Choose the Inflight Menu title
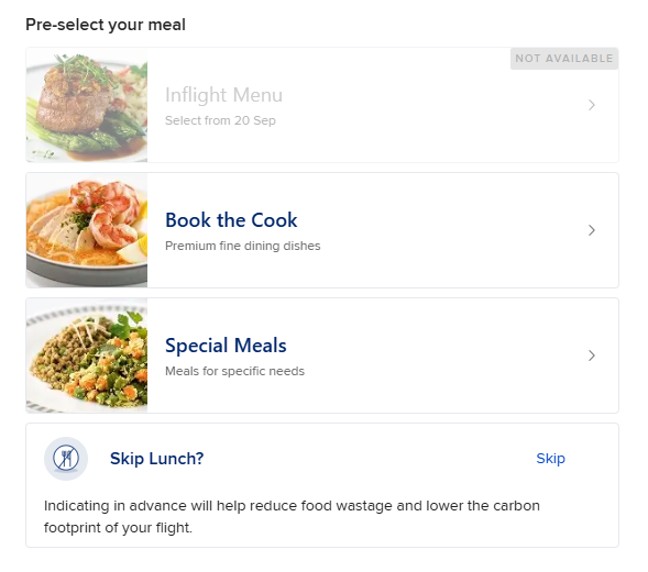 coord(224,96)
